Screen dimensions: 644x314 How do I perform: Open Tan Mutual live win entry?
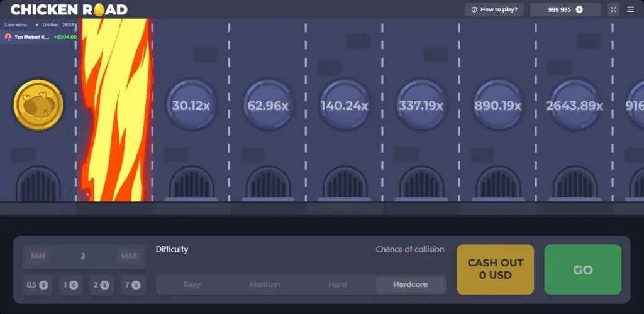point(39,37)
